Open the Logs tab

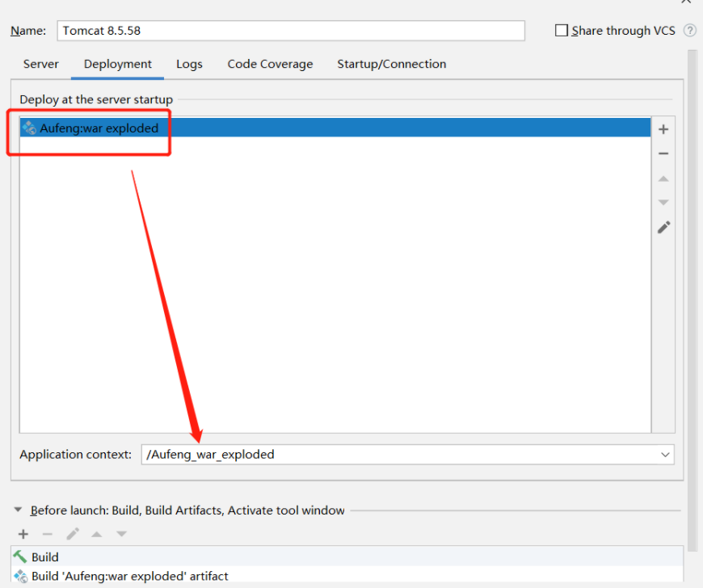(189, 64)
